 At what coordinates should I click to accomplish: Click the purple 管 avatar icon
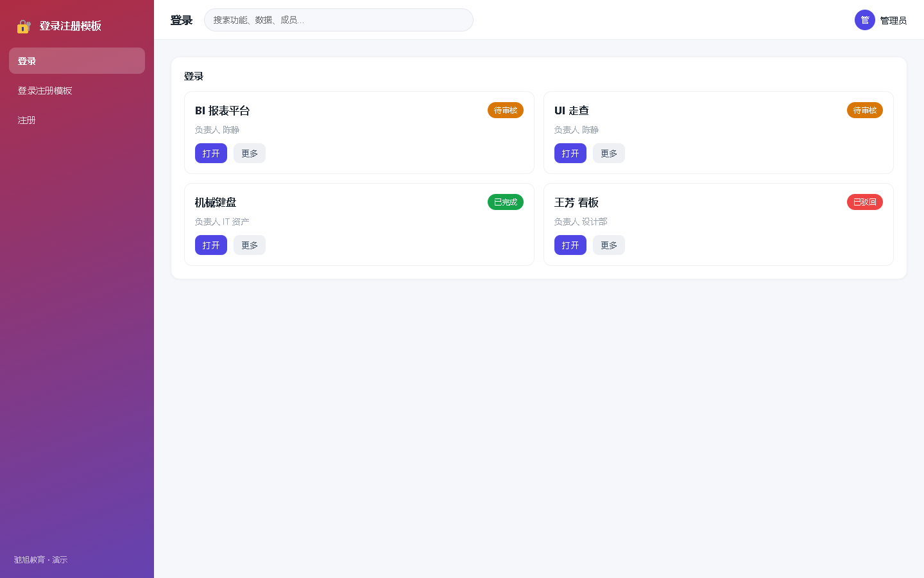[865, 20]
